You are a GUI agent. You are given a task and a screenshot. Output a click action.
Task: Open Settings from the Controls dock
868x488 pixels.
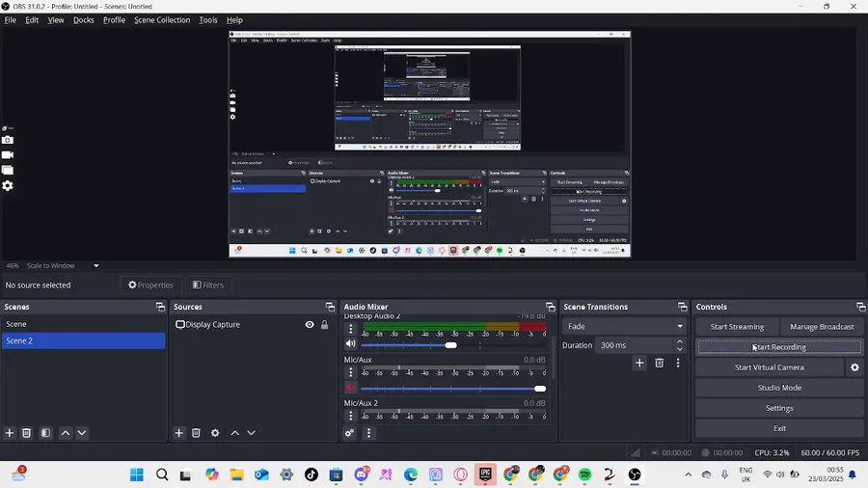pyautogui.click(x=779, y=408)
